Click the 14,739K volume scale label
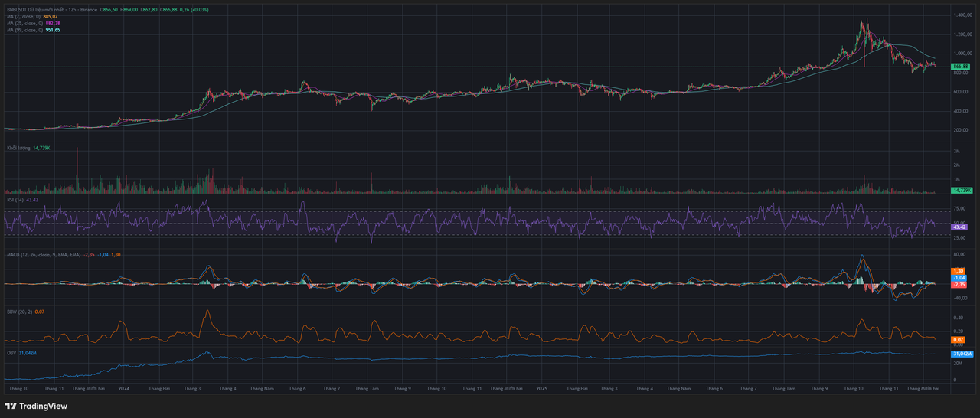The height and width of the screenshot is (418, 980). [961, 190]
